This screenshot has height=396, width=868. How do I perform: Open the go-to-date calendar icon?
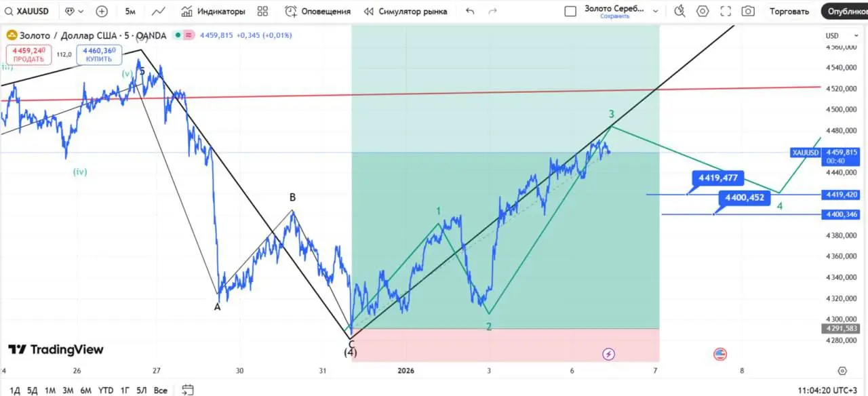186,391
